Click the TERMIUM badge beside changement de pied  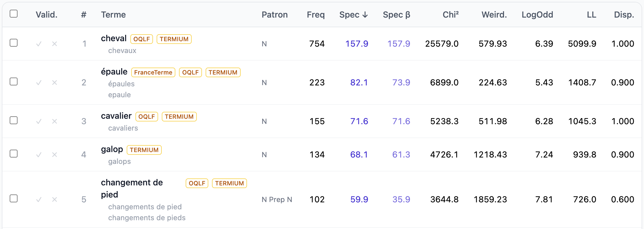(x=229, y=183)
